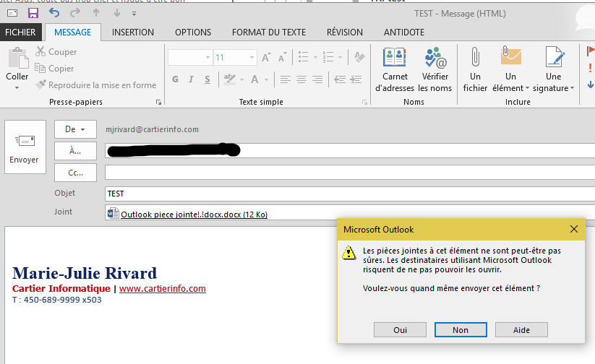Open Un élément attach item menu
This screenshot has width=595, height=364.
point(510,70)
